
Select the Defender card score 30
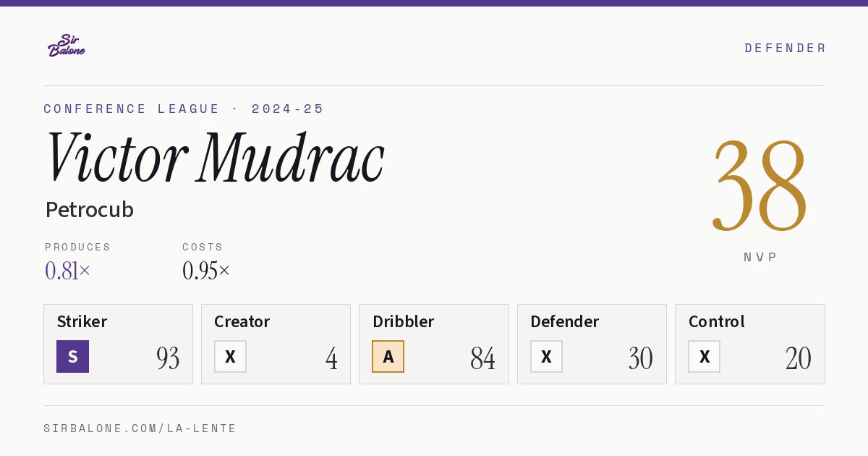(x=640, y=358)
